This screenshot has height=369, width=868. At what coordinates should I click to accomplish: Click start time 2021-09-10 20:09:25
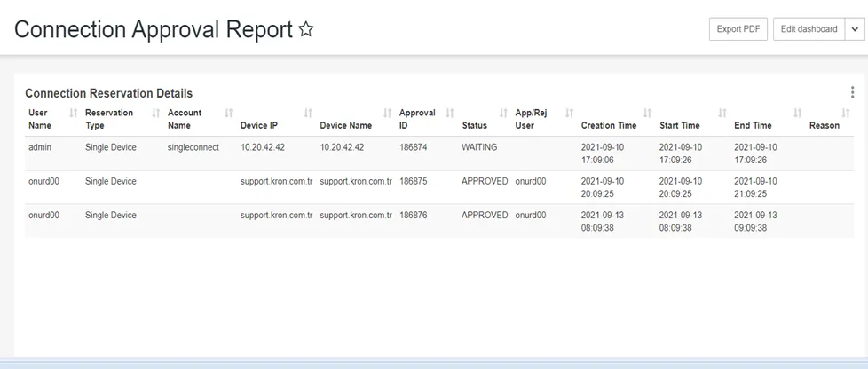681,187
